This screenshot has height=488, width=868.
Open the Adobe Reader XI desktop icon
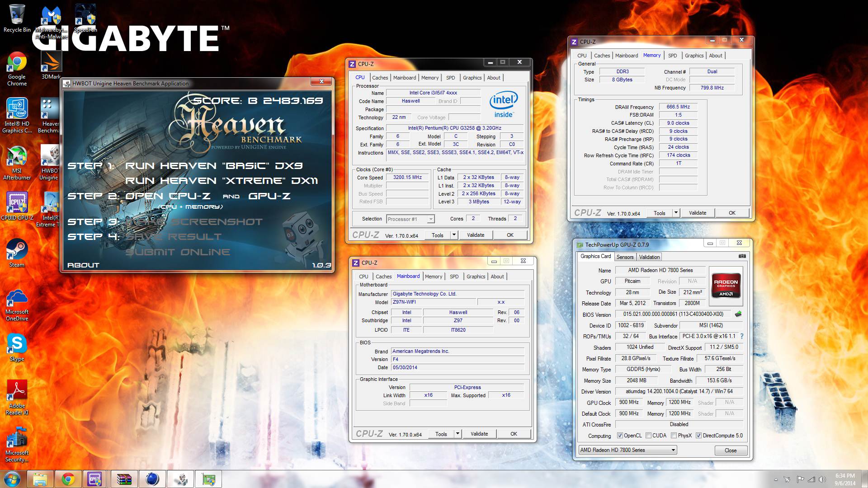[17, 398]
